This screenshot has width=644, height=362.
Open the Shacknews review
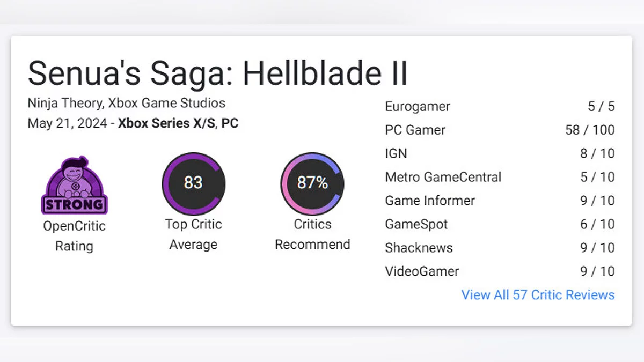pos(419,248)
